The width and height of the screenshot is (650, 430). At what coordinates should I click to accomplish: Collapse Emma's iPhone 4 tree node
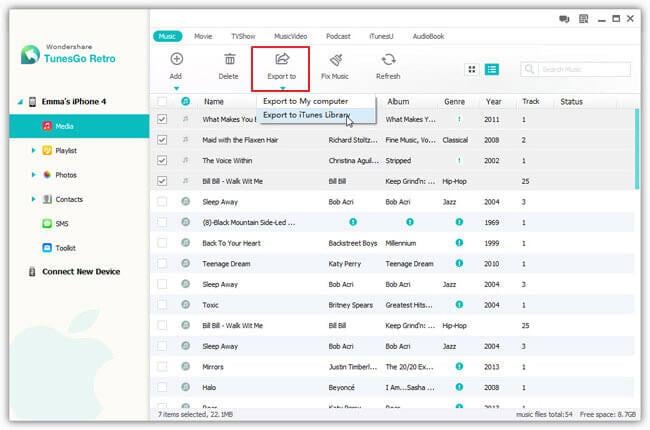coord(20,102)
